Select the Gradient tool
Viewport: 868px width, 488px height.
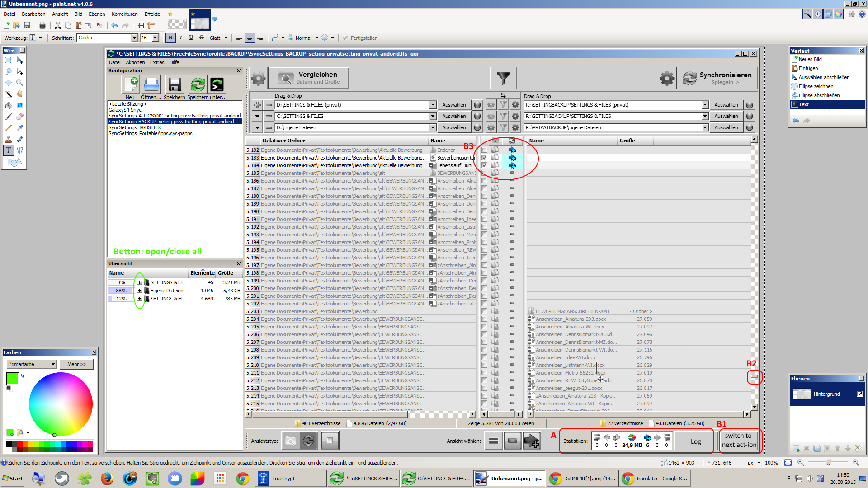[x=20, y=105]
